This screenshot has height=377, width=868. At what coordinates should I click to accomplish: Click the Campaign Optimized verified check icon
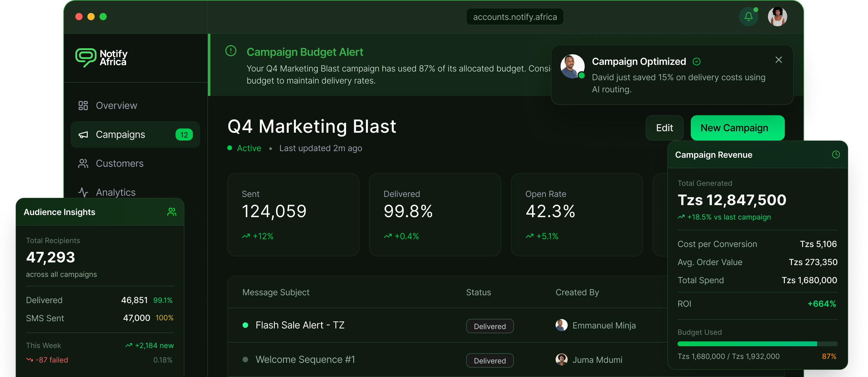(x=697, y=62)
